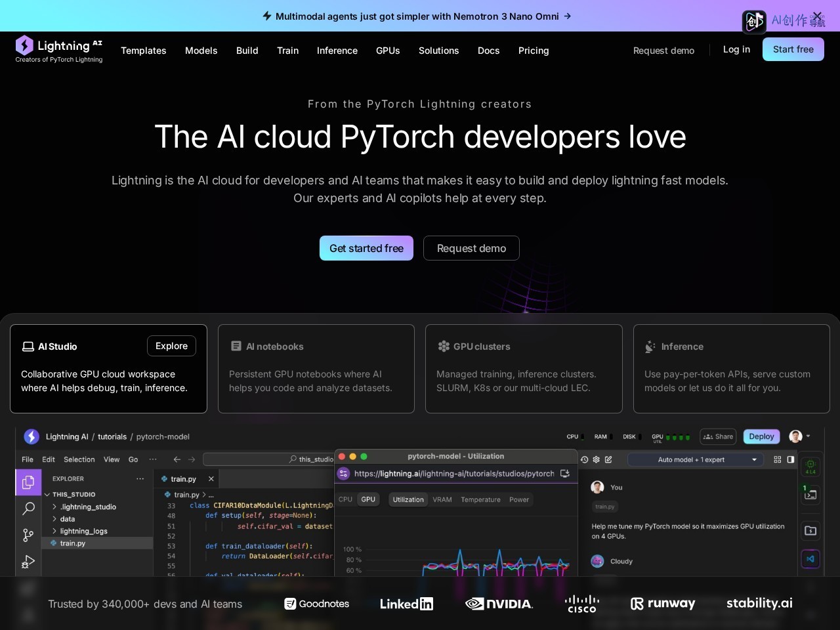Open the File menu in studio

pos(28,459)
